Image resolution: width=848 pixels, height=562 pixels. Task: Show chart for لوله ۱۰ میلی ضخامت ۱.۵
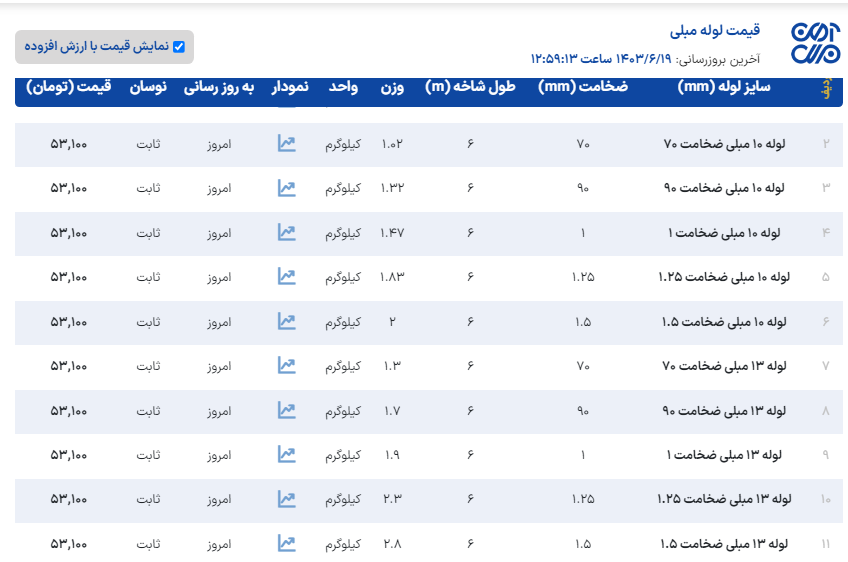(x=286, y=321)
